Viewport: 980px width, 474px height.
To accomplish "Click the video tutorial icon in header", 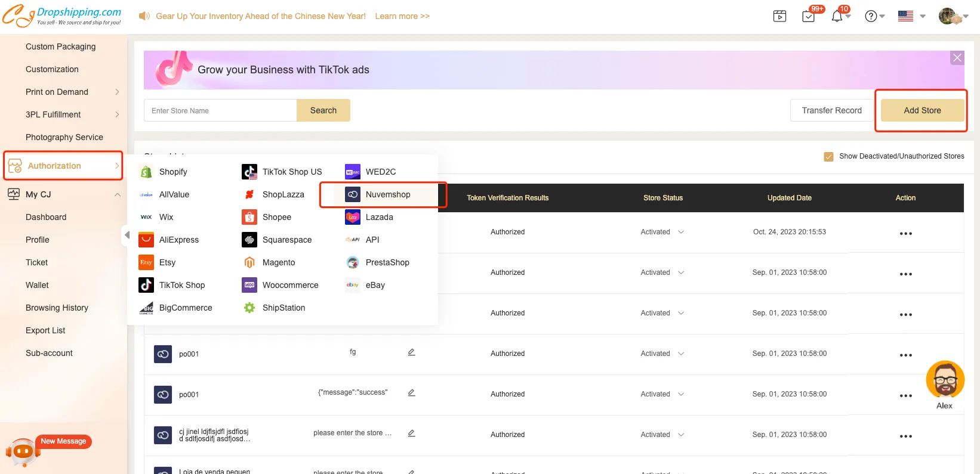I will (779, 16).
